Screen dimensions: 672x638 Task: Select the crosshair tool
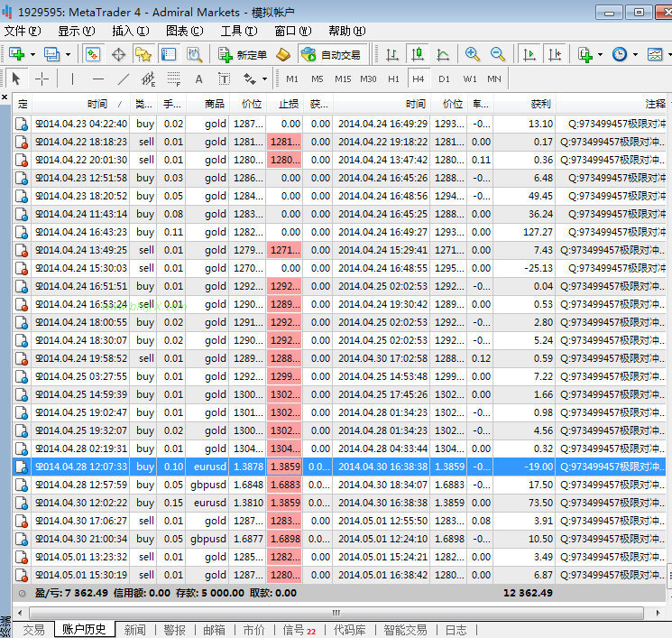point(41,79)
